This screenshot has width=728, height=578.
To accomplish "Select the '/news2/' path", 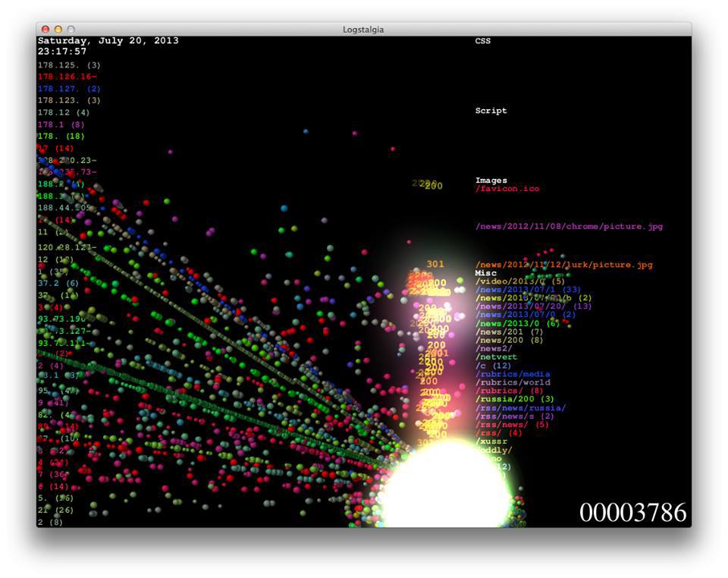I will (x=494, y=349).
